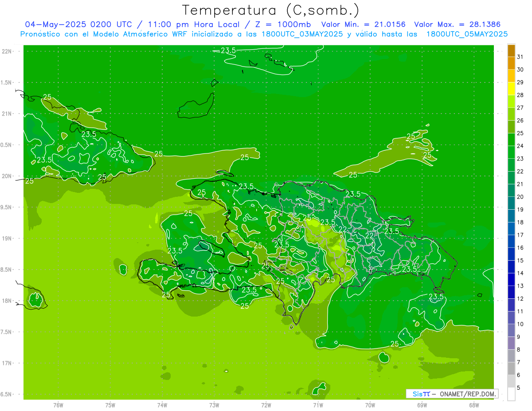Click the 'ONAMET/REP.DOM.' credit label
The image size is (532, 411).
[x=467, y=394]
